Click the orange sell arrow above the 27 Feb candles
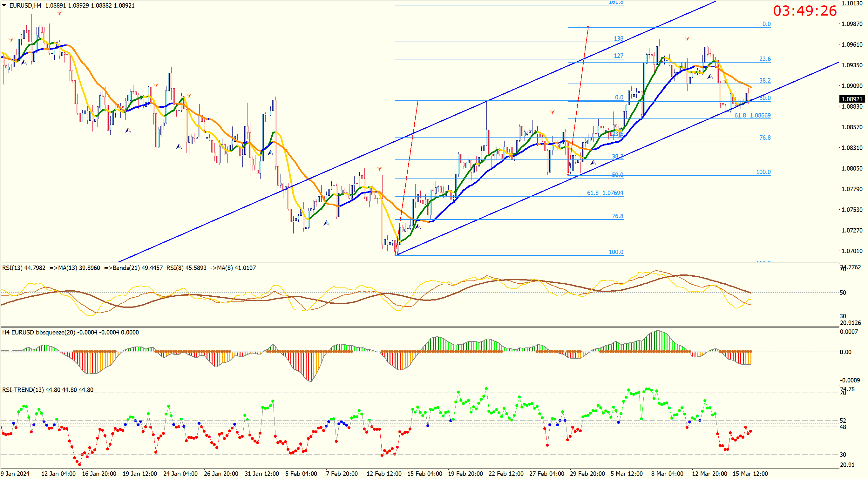Screen dimensions: 868x479 (x=552, y=112)
